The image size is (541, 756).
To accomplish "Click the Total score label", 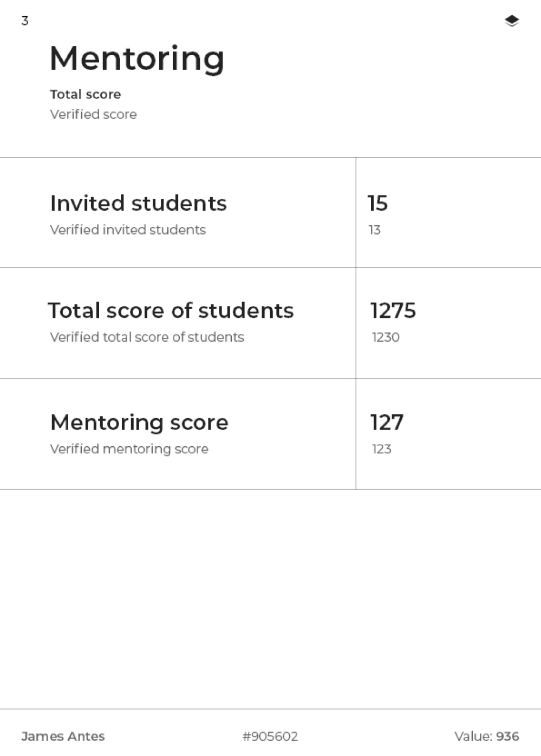I will (x=86, y=94).
